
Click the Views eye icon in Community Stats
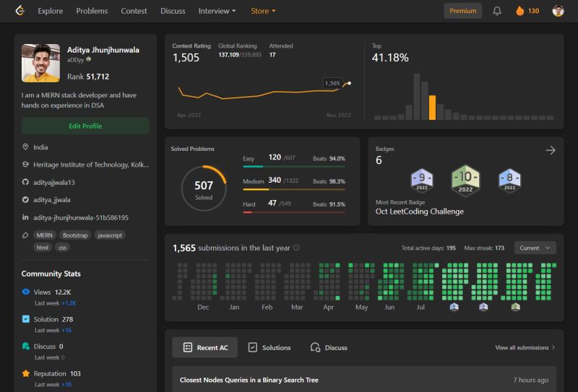click(26, 292)
